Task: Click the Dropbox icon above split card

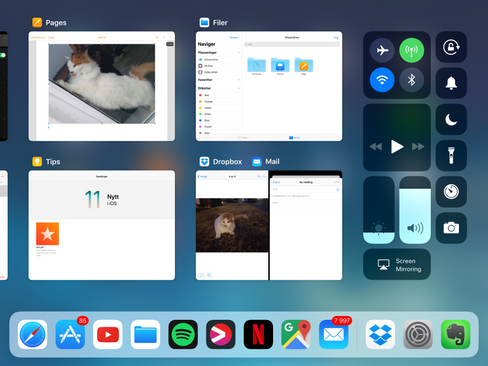Action: pos(204,162)
